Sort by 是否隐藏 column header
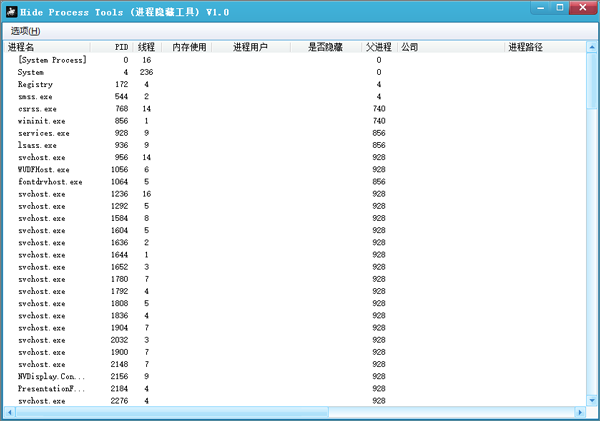The height and width of the screenshot is (421, 600). point(326,47)
